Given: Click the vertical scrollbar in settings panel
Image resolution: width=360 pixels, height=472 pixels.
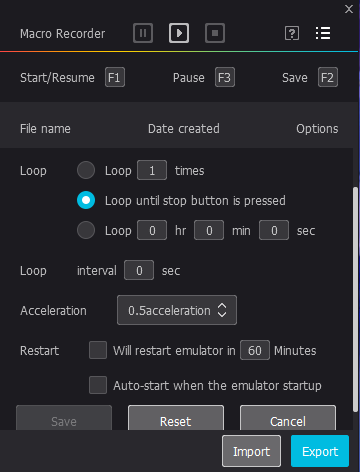Looking at the screenshot, I should click(x=355, y=300).
